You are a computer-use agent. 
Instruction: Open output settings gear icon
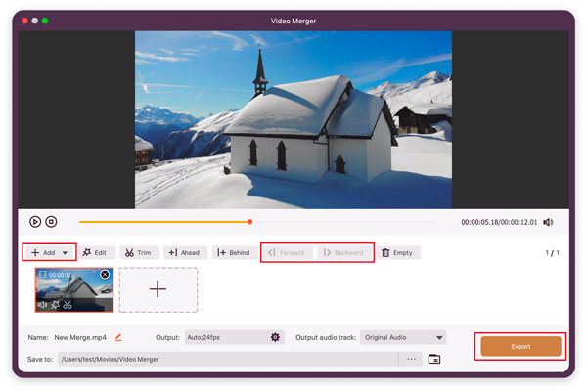click(x=275, y=337)
